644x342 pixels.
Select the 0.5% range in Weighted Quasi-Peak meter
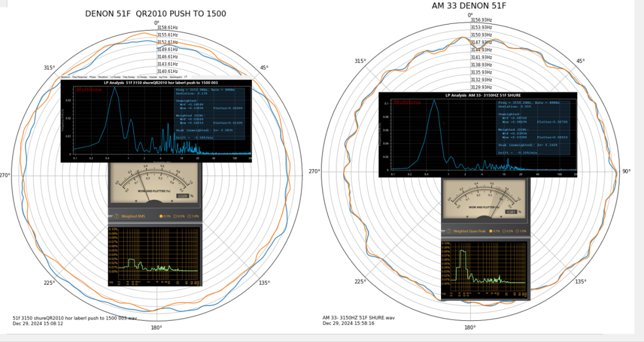[508, 231]
